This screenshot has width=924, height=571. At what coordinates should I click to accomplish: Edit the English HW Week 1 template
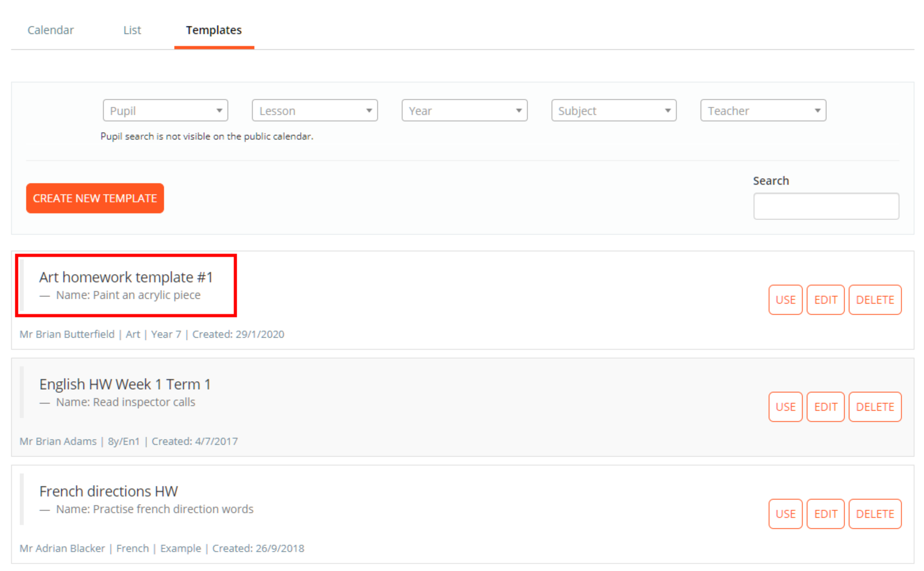826,407
